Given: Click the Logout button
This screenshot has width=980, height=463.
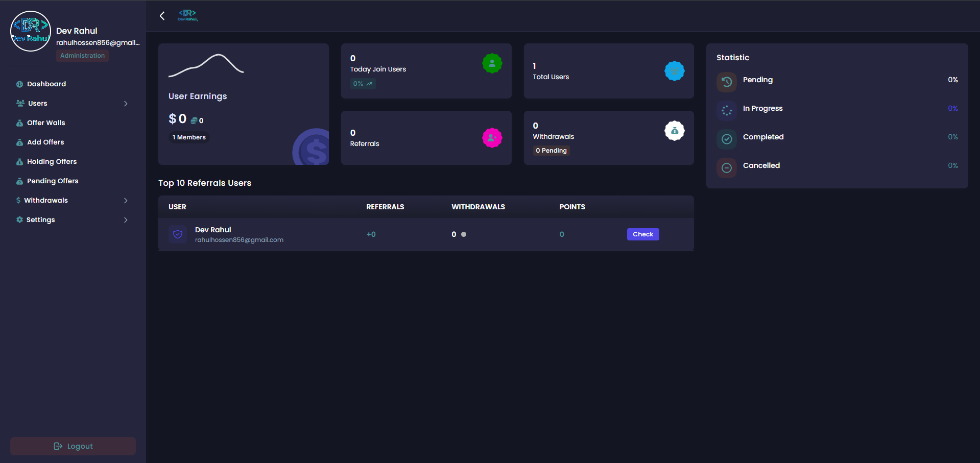Looking at the screenshot, I should (x=73, y=446).
